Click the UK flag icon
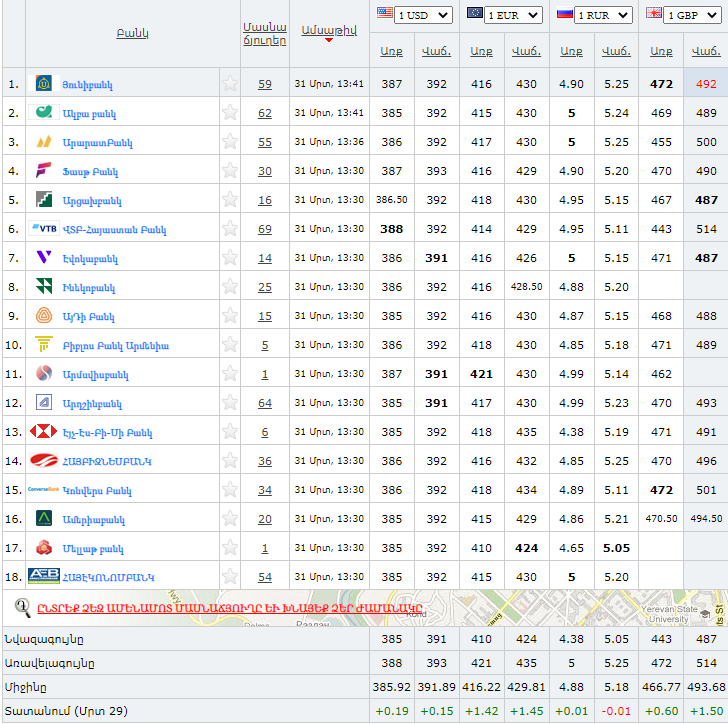This screenshot has width=728, height=724. pyautogui.click(x=654, y=13)
